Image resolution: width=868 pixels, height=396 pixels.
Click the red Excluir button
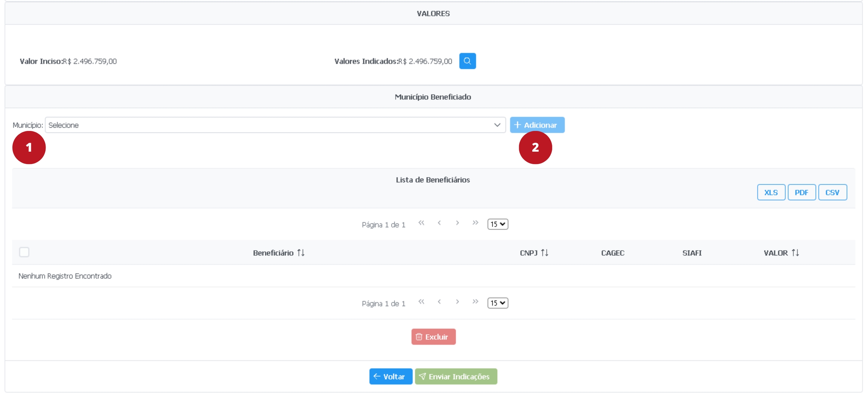433,337
